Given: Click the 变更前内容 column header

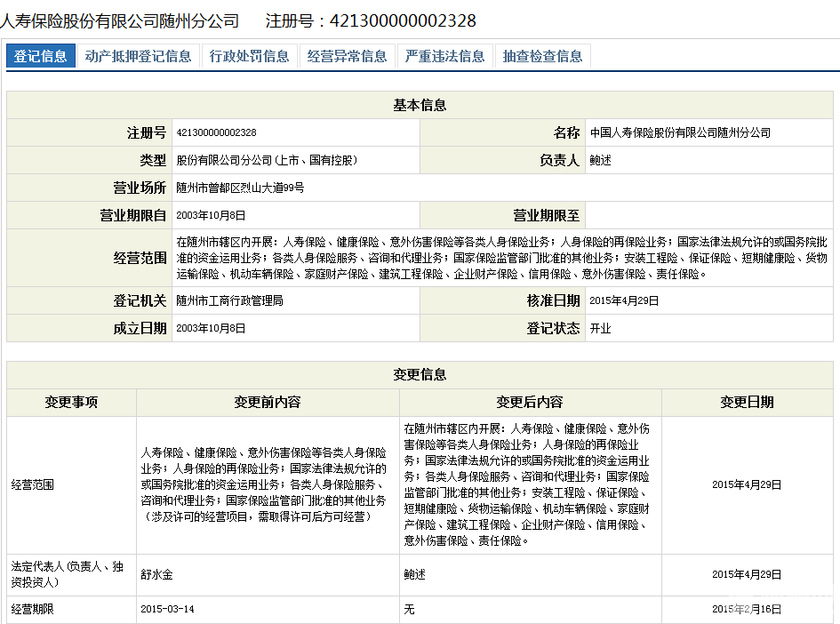Looking at the screenshot, I should click(268, 403).
